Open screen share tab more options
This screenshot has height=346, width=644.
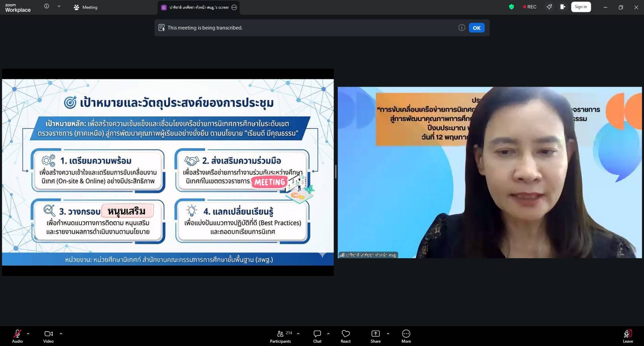(234, 7)
